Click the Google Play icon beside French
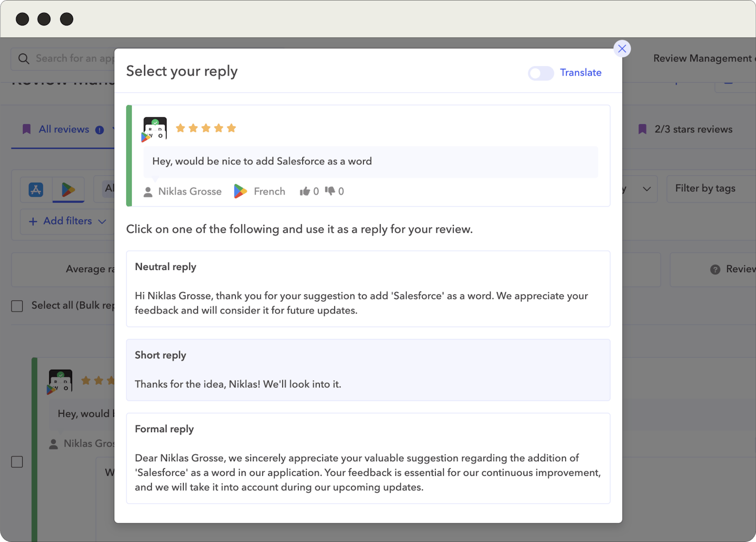The height and width of the screenshot is (542, 756). (x=240, y=191)
